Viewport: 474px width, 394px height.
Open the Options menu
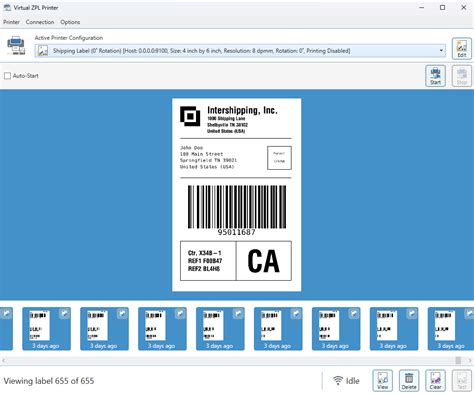pos(70,22)
